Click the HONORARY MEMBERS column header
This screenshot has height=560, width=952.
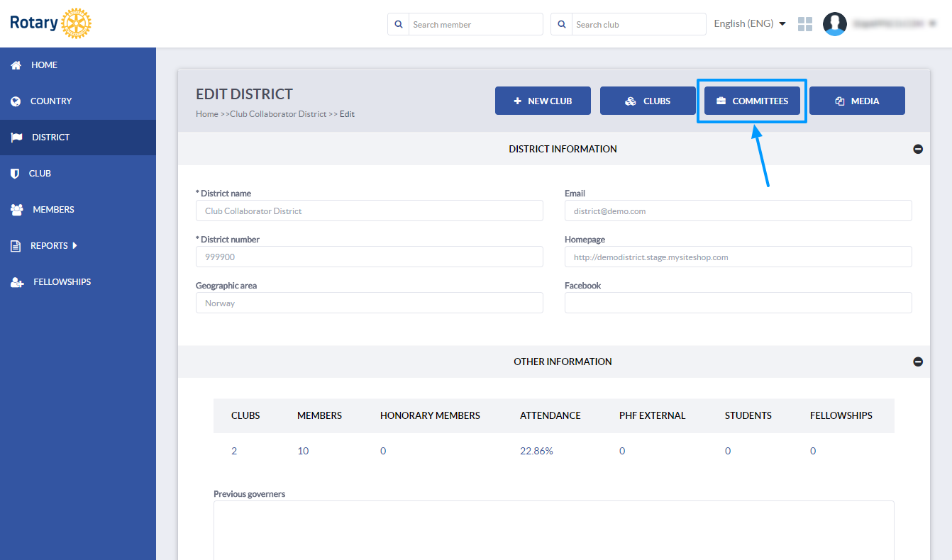pos(430,415)
